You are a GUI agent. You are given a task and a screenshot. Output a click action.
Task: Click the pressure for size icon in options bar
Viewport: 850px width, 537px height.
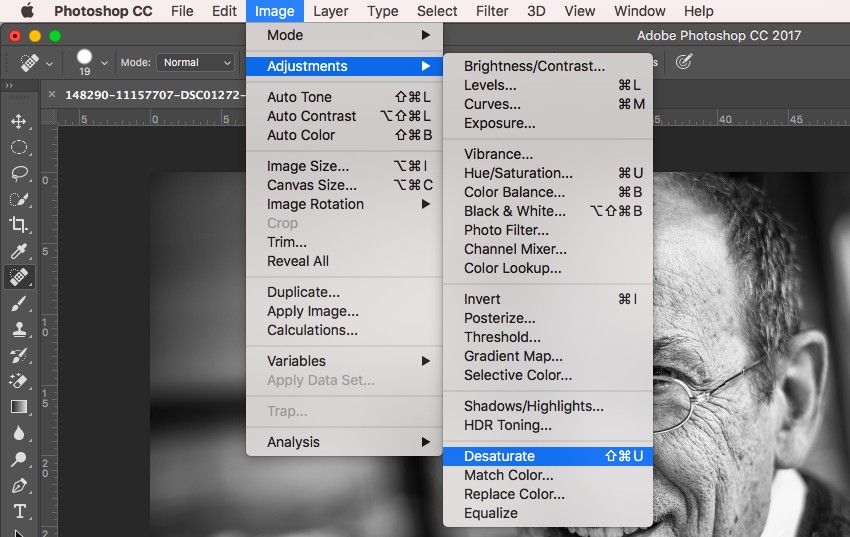click(x=684, y=62)
